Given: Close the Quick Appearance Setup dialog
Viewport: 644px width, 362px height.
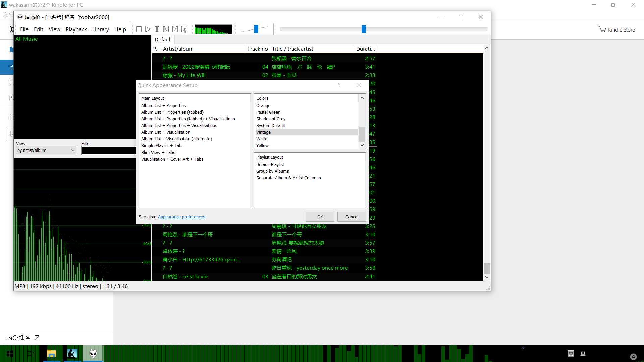Looking at the screenshot, I should 358,85.
